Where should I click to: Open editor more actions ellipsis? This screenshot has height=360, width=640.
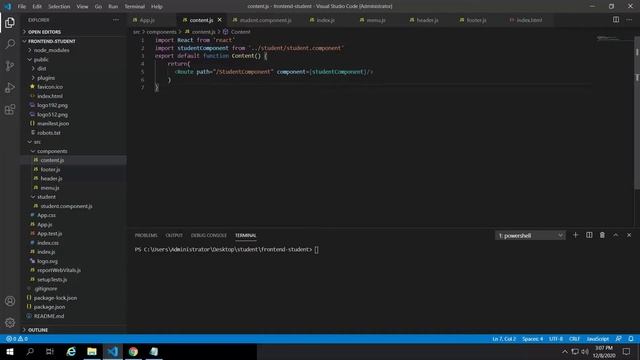(629, 20)
